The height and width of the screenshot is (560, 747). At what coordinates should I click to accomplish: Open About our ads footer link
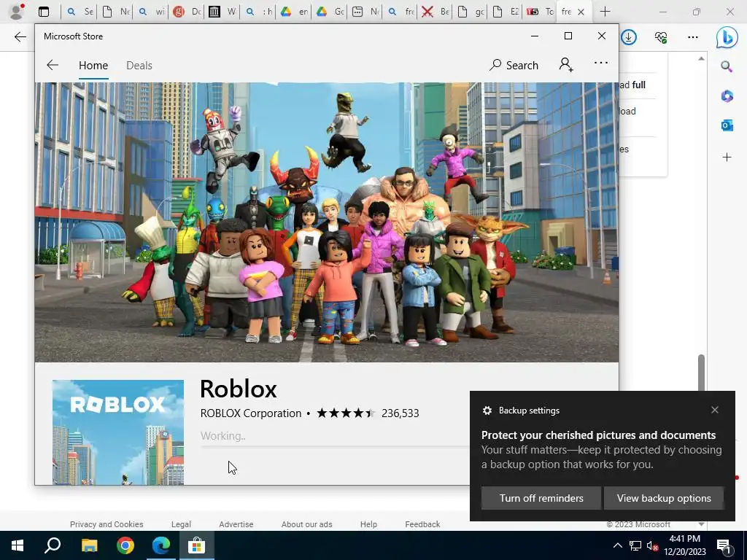pos(306,524)
